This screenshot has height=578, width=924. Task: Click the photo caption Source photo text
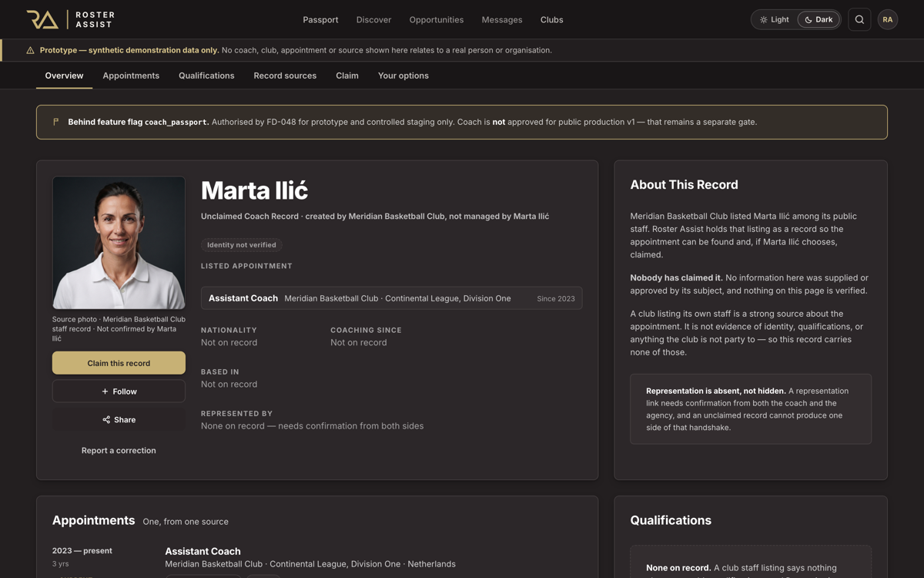119,328
